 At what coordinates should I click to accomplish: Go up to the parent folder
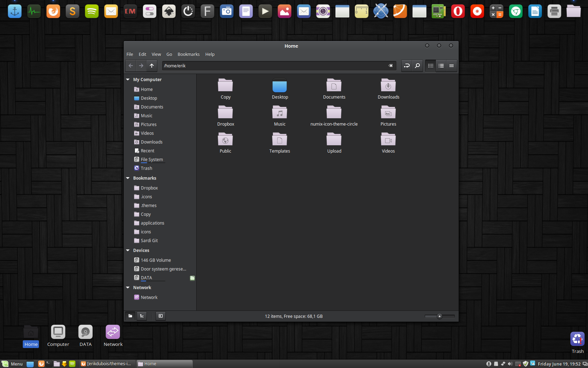(152, 66)
